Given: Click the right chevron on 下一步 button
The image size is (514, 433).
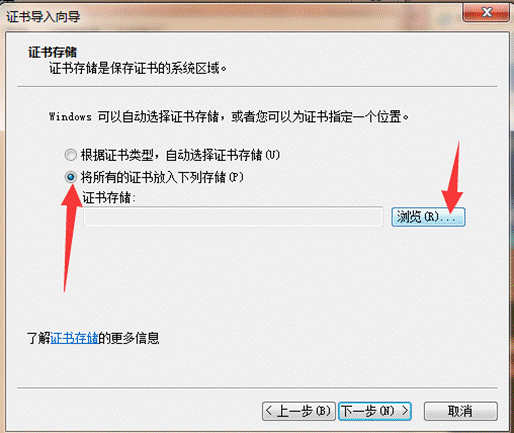Looking at the screenshot, I should coord(405,410).
